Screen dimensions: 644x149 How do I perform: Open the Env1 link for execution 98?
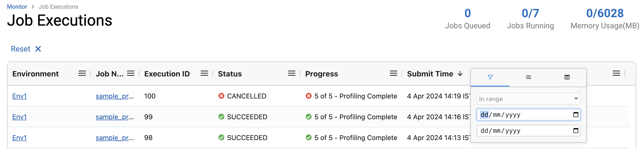(x=19, y=138)
